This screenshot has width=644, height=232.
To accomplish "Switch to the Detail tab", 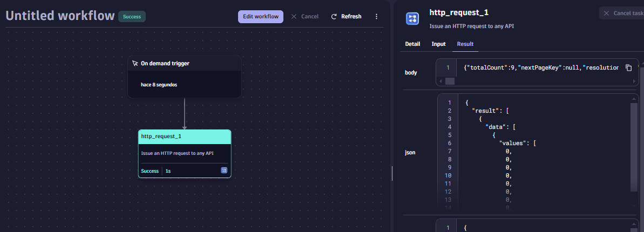I will [x=412, y=44].
